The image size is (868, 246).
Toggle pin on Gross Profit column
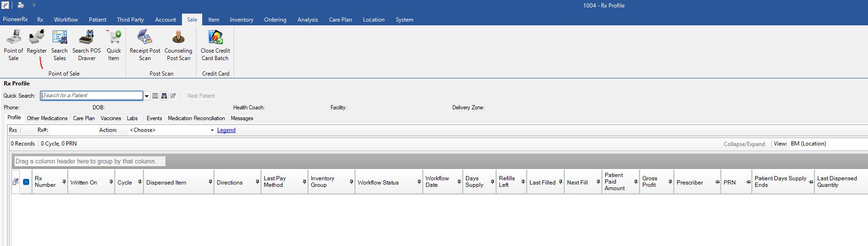[x=670, y=182]
